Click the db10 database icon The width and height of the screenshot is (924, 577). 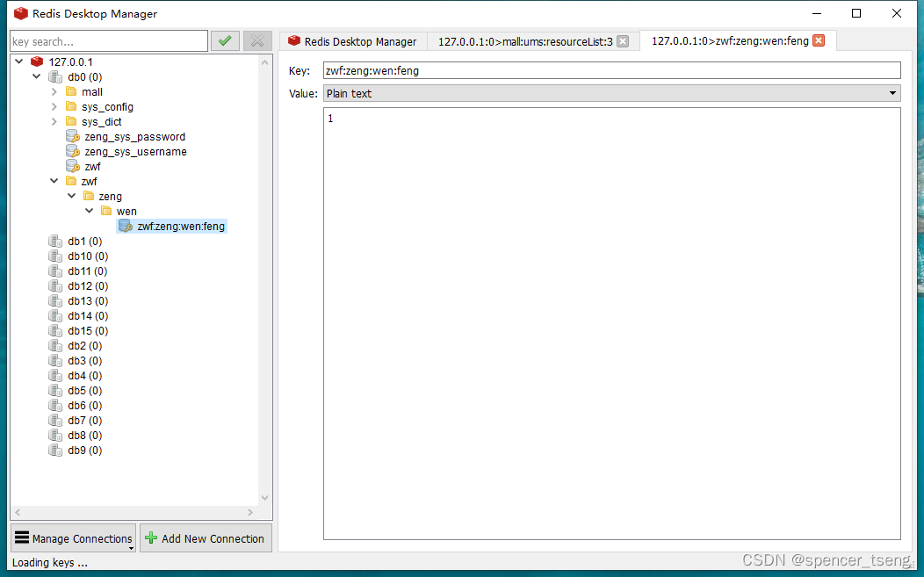click(55, 256)
